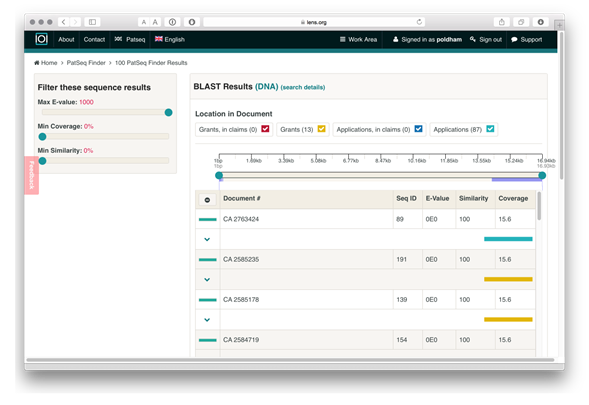Sort by Coverage column header
Image resolution: width=589 pixels, height=405 pixels.
pos(513,198)
